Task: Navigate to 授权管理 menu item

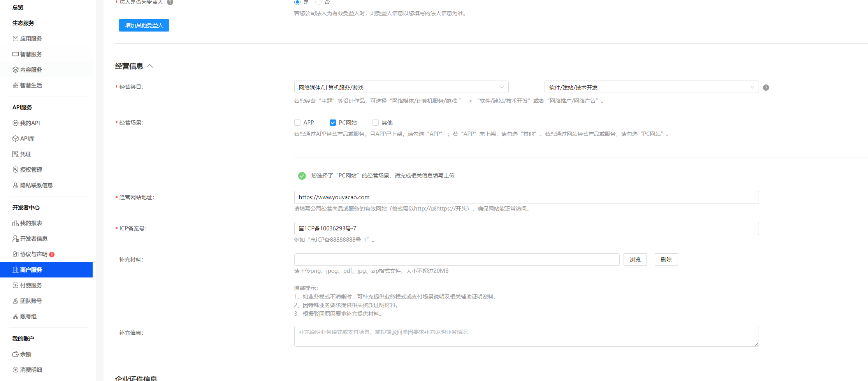Action: point(46,170)
